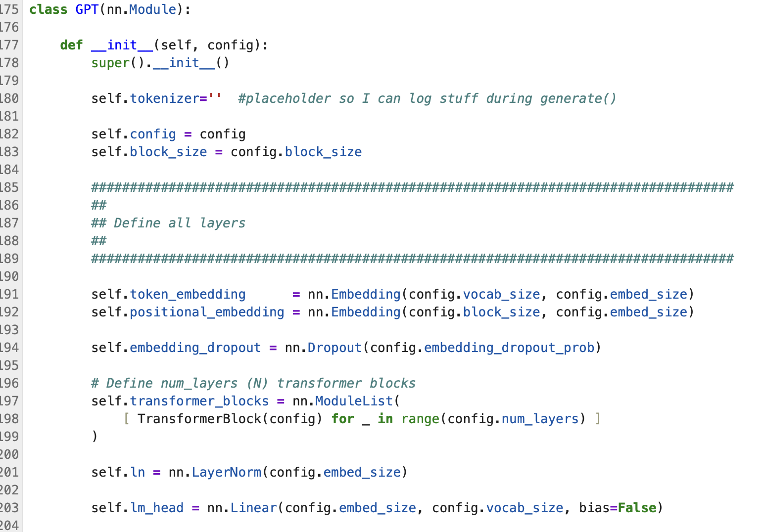Click "Dropout" in nn.Dropout

click(335, 348)
